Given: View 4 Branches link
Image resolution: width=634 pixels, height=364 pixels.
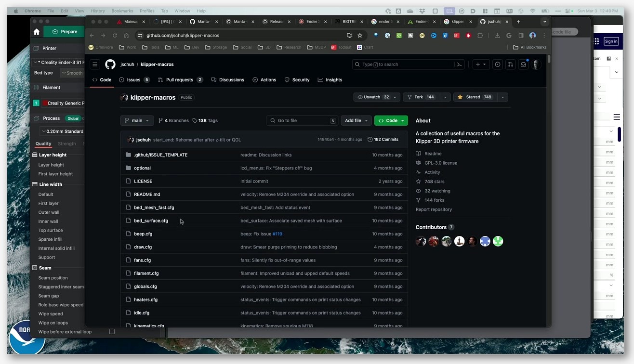Looking at the screenshot, I should point(173,120).
